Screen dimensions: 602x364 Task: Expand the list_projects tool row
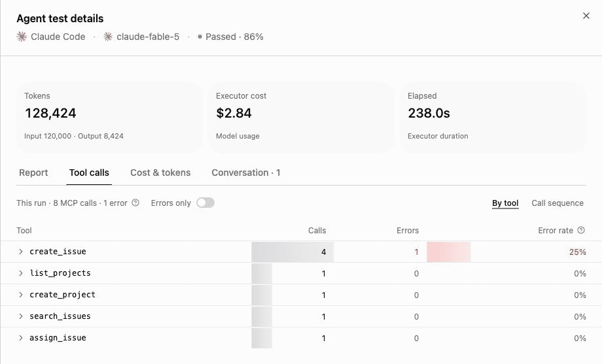(21, 273)
